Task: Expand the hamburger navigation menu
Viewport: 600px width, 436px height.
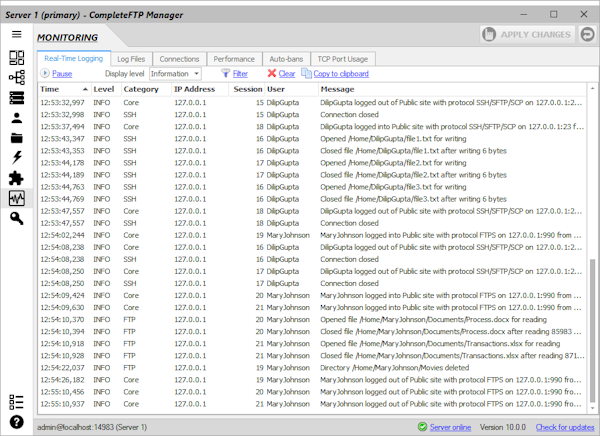Action: pos(16,33)
